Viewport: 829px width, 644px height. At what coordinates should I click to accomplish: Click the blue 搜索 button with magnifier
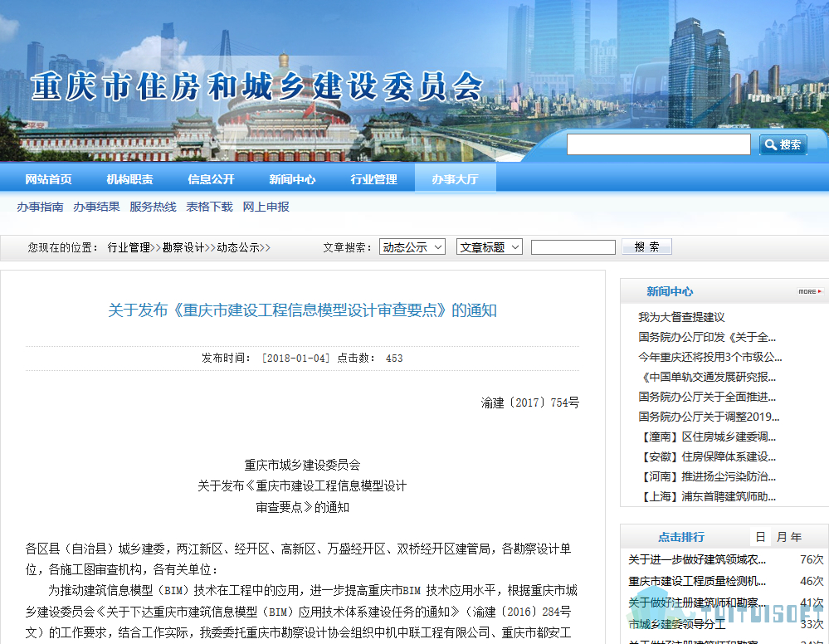(783, 144)
